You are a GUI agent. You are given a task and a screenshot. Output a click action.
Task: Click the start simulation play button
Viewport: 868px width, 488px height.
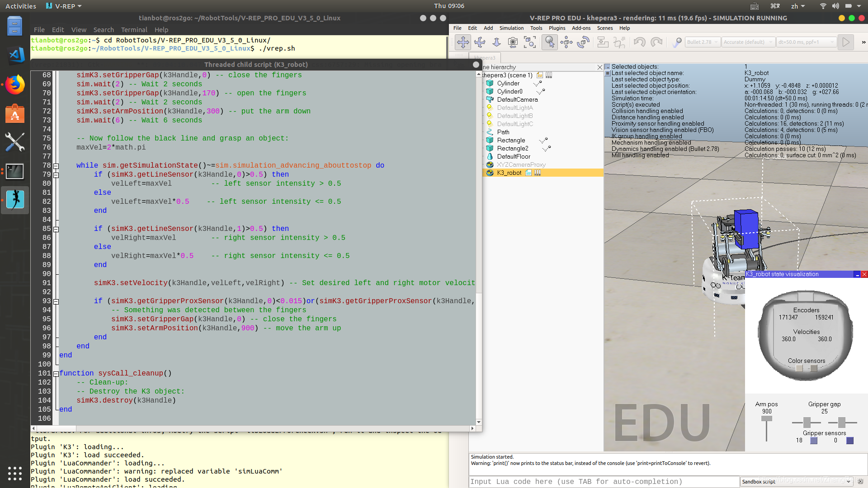pyautogui.click(x=845, y=42)
